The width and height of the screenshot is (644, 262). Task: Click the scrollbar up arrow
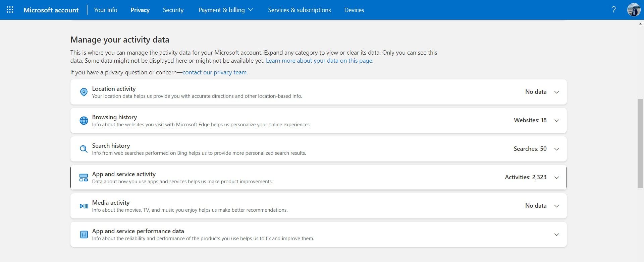640,24
